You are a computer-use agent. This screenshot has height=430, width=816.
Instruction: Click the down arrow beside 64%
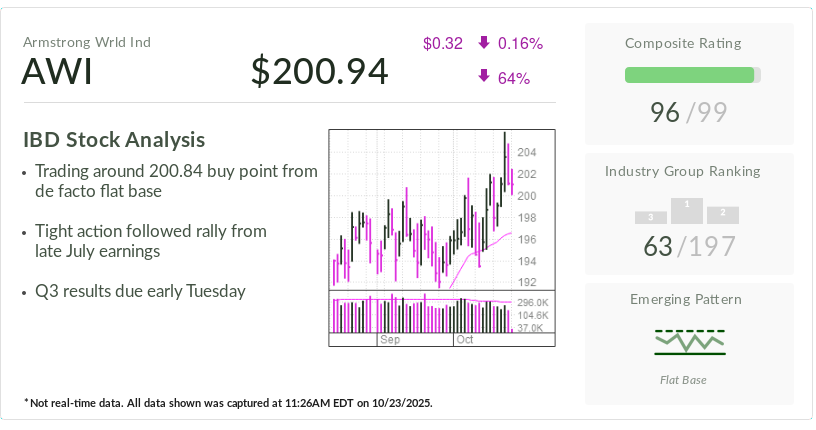pyautogui.click(x=484, y=77)
